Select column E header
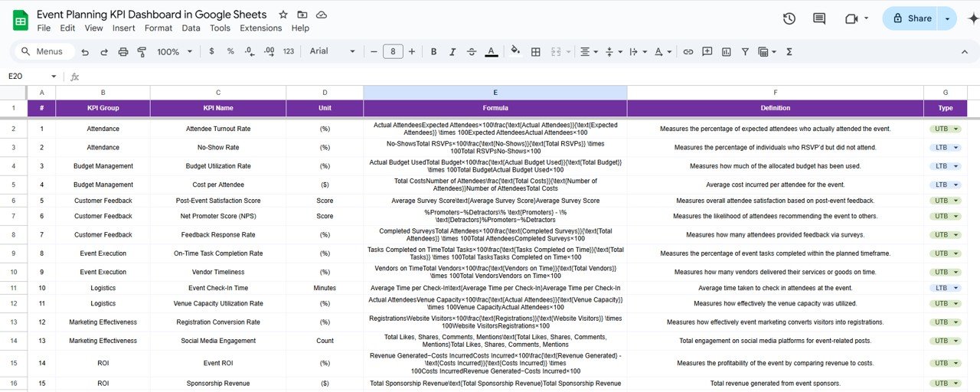Image resolution: width=980 pixels, height=392 pixels. [495, 93]
